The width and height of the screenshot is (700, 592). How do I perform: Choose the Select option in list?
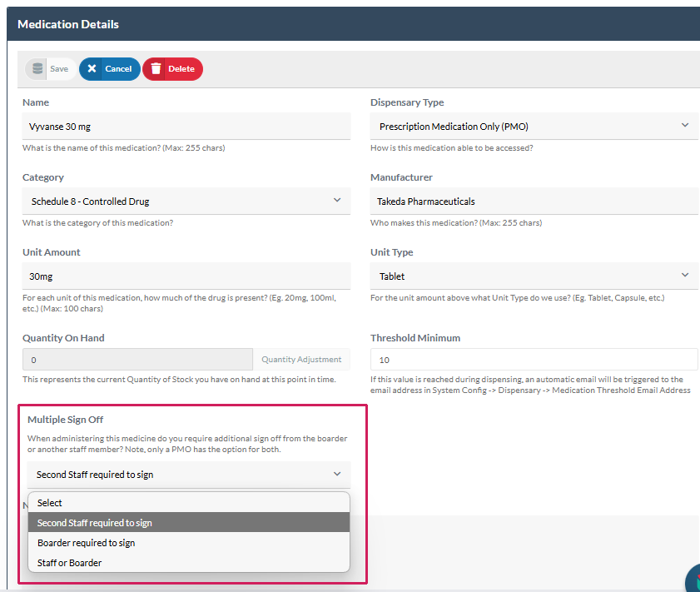pos(189,503)
